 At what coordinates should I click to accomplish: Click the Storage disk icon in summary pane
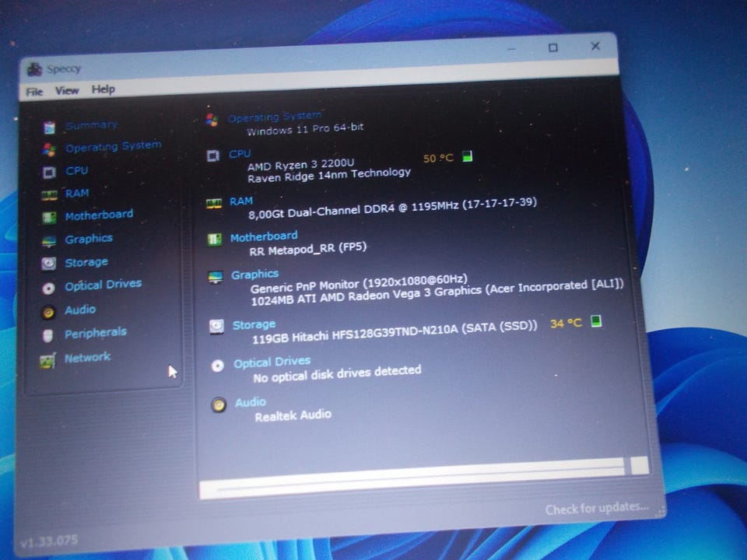tap(217, 327)
